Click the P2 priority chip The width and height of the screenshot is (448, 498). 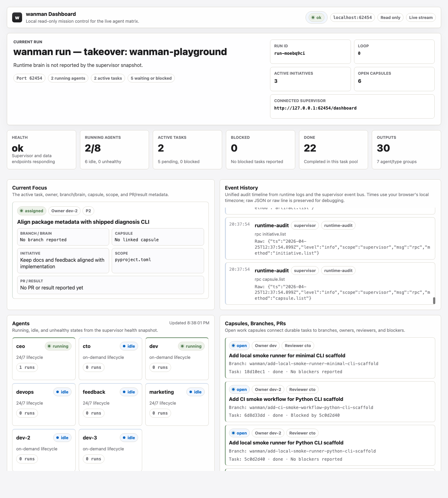pyautogui.click(x=88, y=211)
